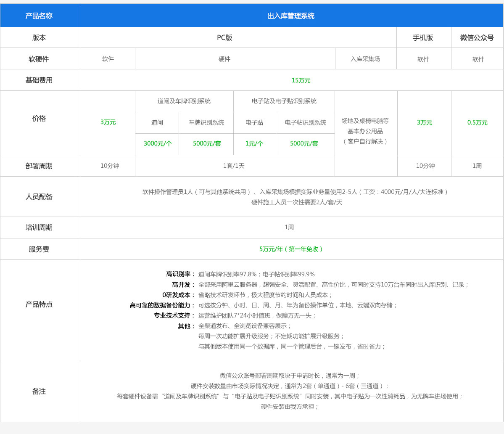
Task: Select the "备注" row label
Action: coord(39,392)
